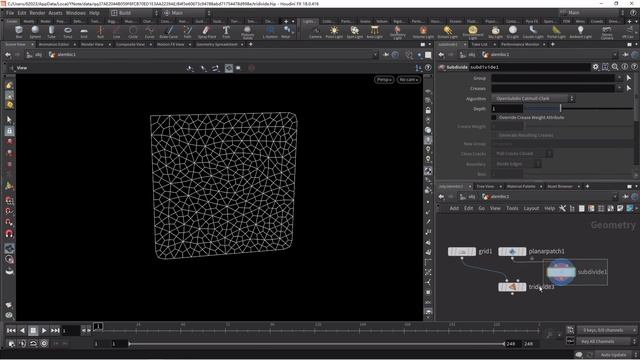Select the Font shelf tool
This screenshot has height=360, width=640.
pyautogui.click(x=226, y=31)
